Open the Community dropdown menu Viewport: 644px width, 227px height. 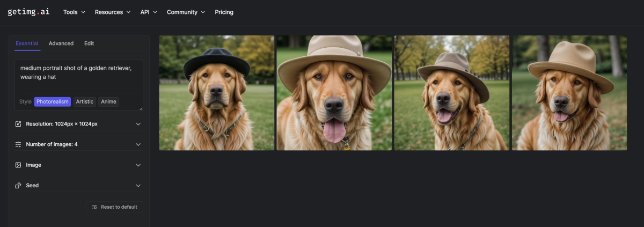pyautogui.click(x=186, y=12)
